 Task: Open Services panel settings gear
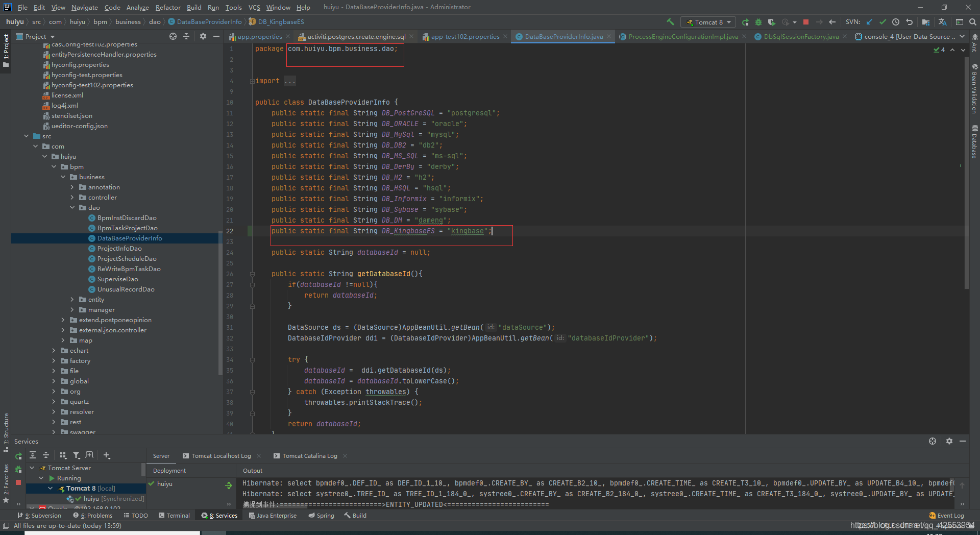click(949, 441)
